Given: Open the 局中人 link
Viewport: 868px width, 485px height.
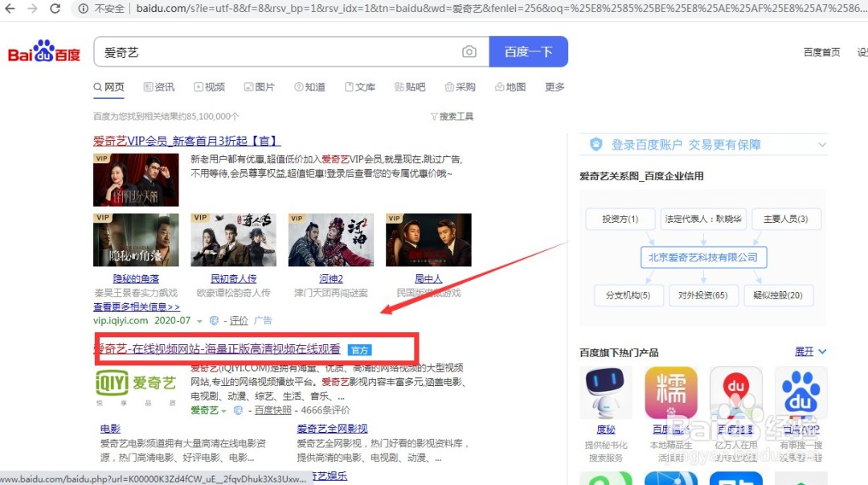Looking at the screenshot, I should [x=428, y=279].
